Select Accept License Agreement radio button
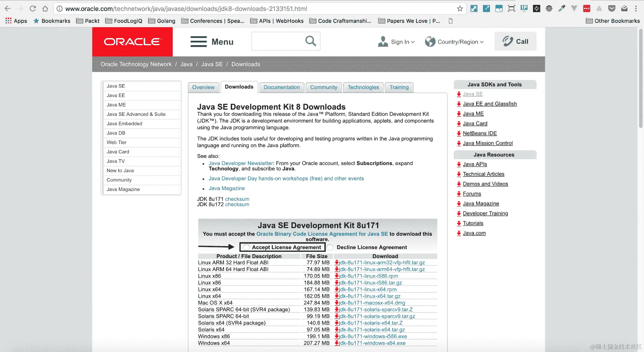Image resolution: width=644 pixels, height=352 pixels. (x=247, y=247)
